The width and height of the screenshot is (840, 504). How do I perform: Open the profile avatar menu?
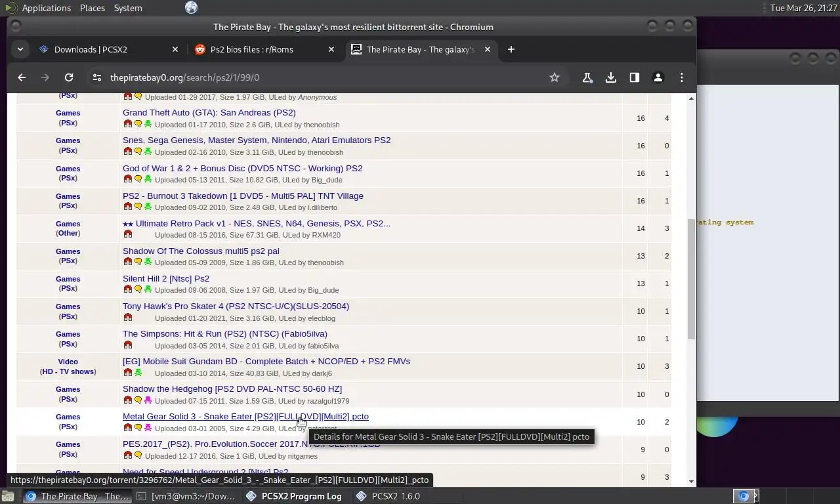(x=658, y=77)
